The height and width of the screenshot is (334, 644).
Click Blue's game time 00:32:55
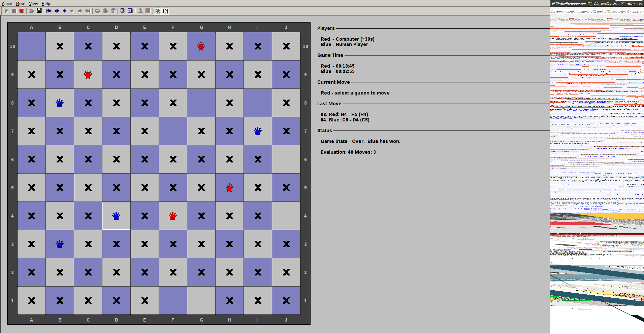[337, 71]
